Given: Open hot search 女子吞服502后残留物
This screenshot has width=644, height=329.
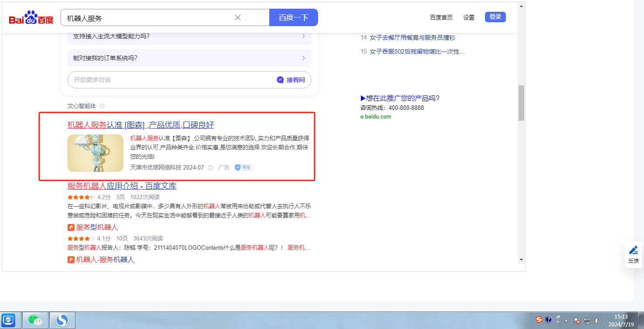Looking at the screenshot, I should click(417, 51).
